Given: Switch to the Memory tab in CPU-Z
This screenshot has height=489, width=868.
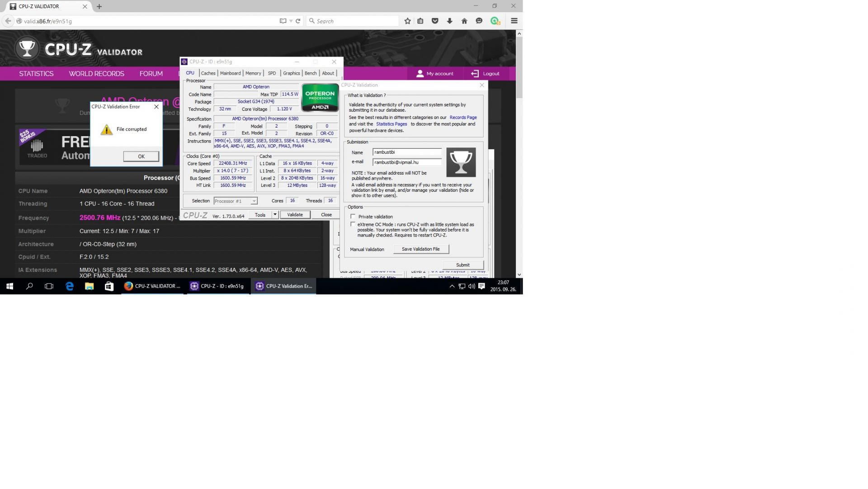Looking at the screenshot, I should pyautogui.click(x=253, y=73).
